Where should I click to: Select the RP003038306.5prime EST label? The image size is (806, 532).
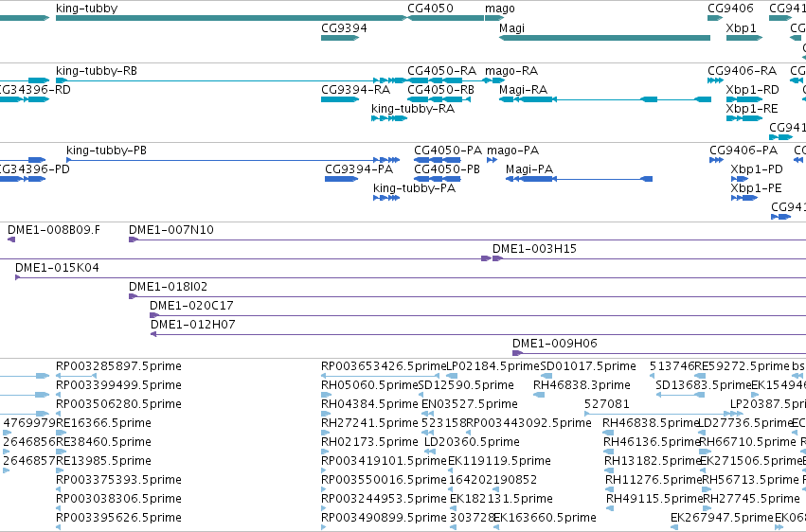coord(118,500)
